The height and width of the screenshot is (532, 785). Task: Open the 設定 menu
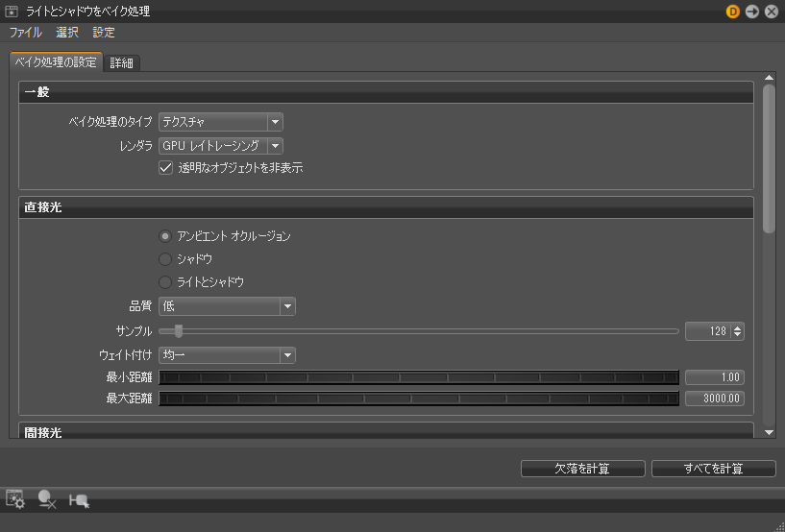(104, 33)
